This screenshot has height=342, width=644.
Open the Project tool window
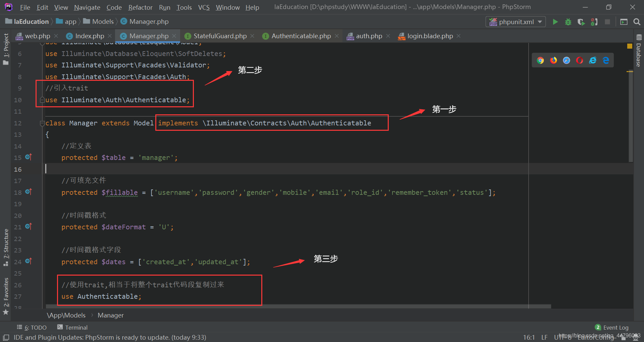[6, 49]
